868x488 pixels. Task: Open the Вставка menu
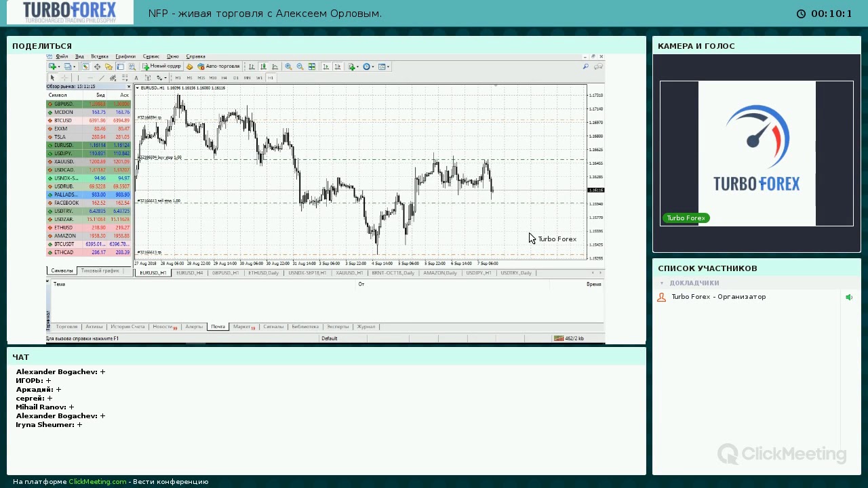(100, 56)
